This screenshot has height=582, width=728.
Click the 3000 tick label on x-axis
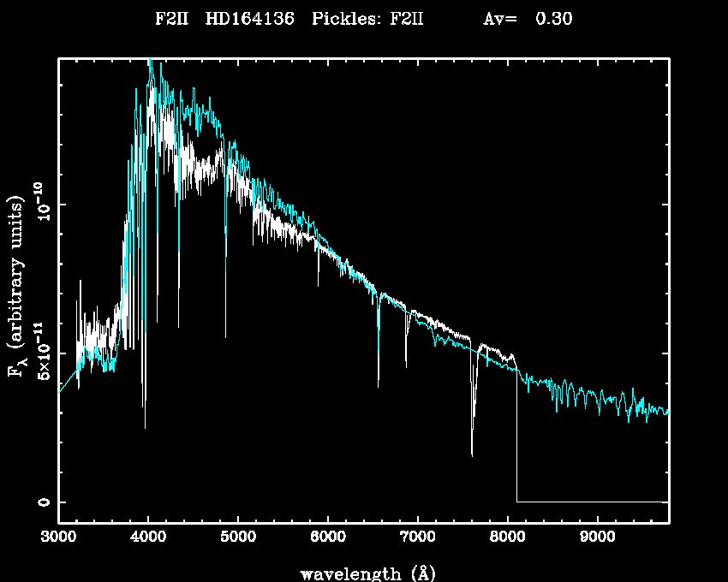58,537
